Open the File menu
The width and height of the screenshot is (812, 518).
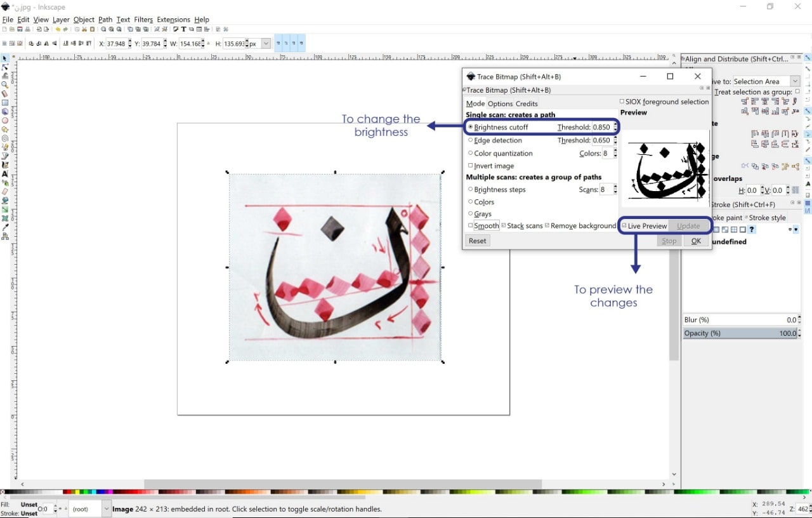click(8, 20)
